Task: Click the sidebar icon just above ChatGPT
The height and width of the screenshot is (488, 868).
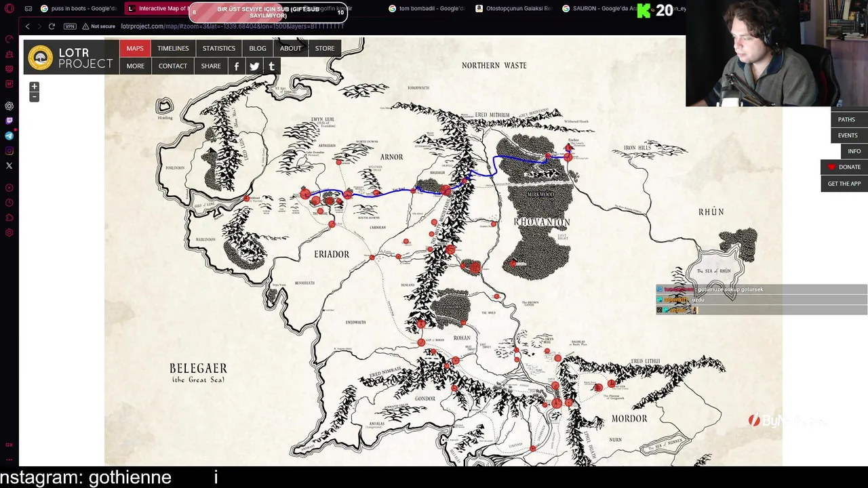Action: 9,84
